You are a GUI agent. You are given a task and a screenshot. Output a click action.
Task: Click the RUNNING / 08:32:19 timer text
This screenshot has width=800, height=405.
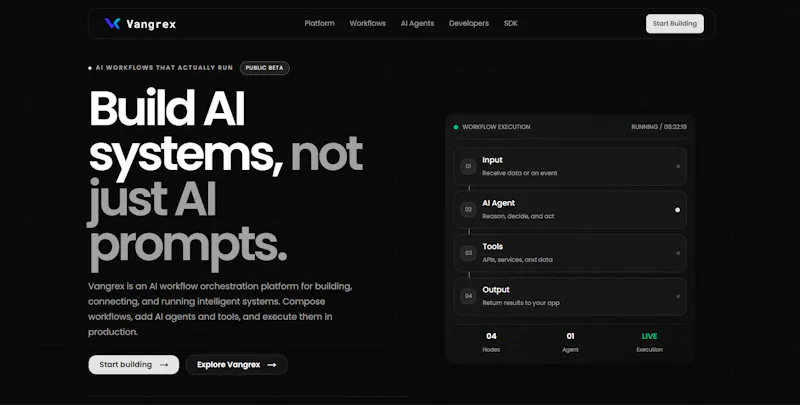coord(659,127)
